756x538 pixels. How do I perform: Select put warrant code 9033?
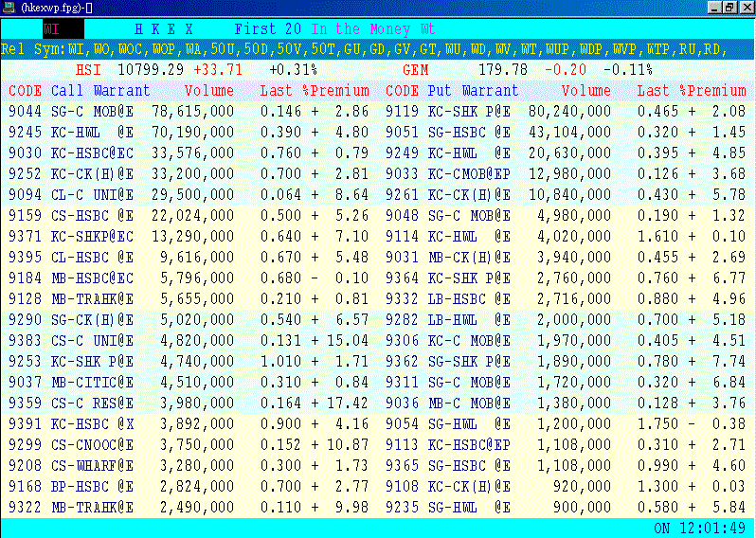[402, 173]
